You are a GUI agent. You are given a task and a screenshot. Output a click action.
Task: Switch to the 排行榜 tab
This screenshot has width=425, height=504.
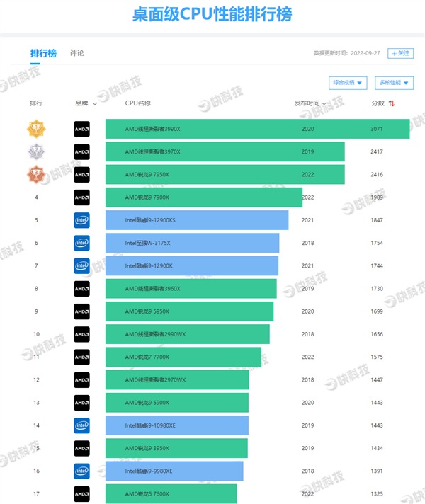click(x=43, y=53)
